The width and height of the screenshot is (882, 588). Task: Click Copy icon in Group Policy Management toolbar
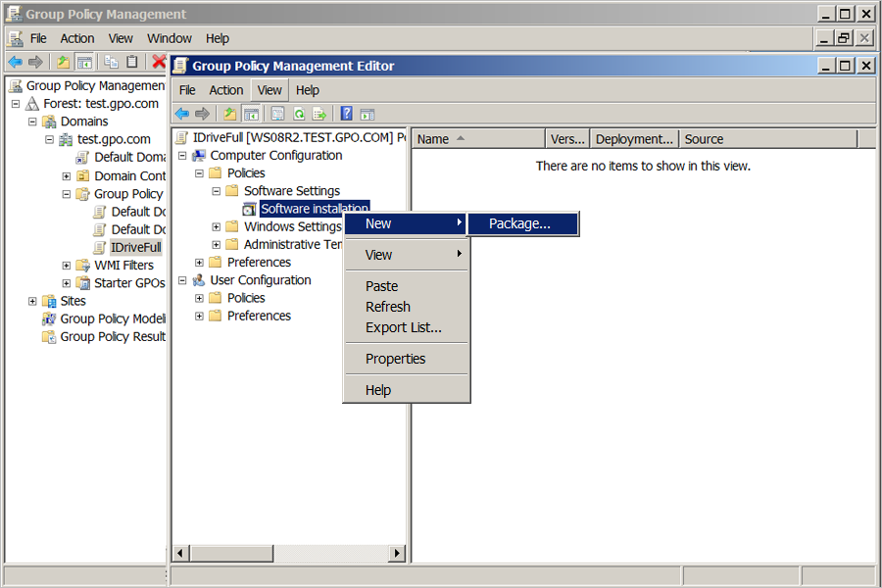tap(112, 62)
